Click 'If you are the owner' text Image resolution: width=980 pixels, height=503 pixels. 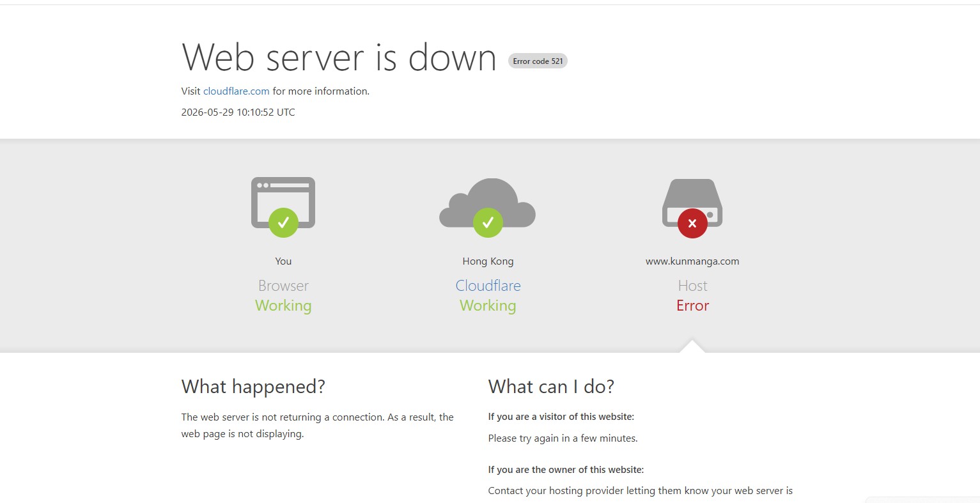point(566,470)
